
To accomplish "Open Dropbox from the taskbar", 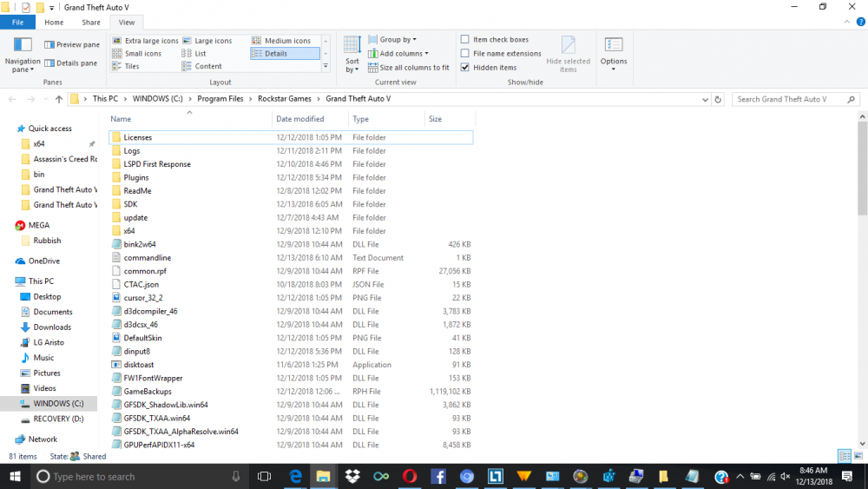I will pos(352,476).
